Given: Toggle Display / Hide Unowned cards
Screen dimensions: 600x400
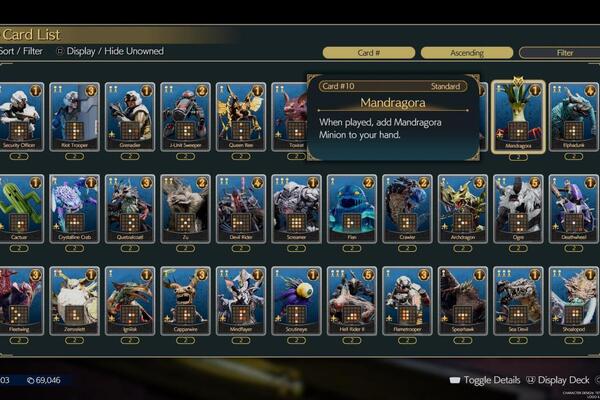Looking at the screenshot, I should 110,51.
